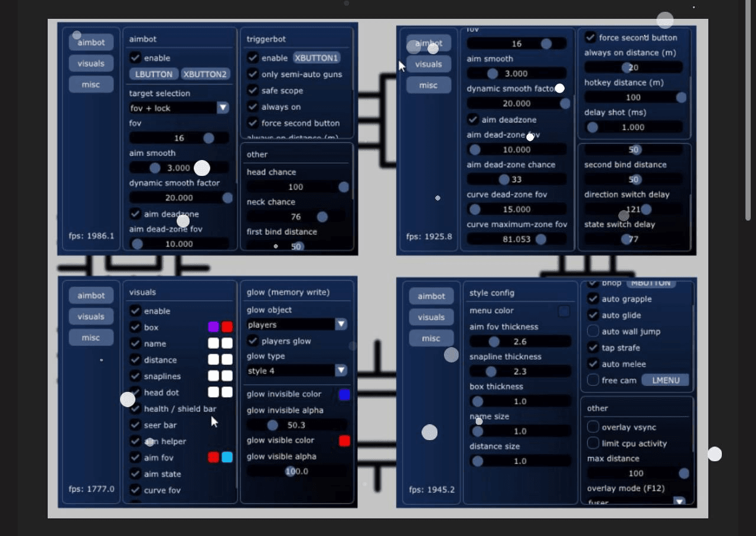756x536 pixels.
Task: Toggle the triggerbot enable checkbox
Action: click(x=253, y=58)
